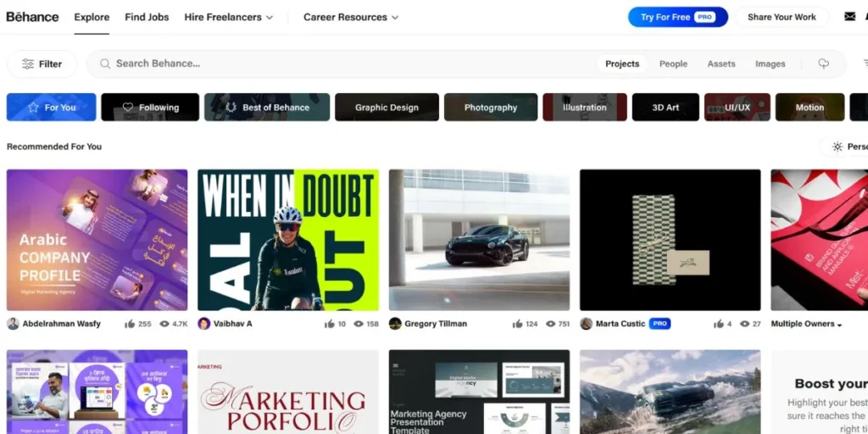Click the Behance logo
This screenshot has height=434, width=868.
[x=32, y=17]
